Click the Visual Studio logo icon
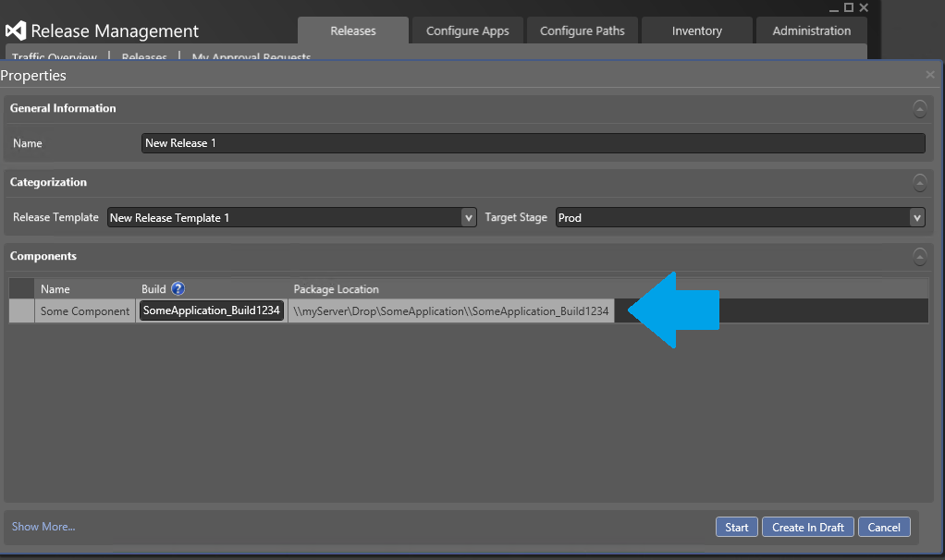Viewport: 945px width, 560px height. tap(16, 30)
